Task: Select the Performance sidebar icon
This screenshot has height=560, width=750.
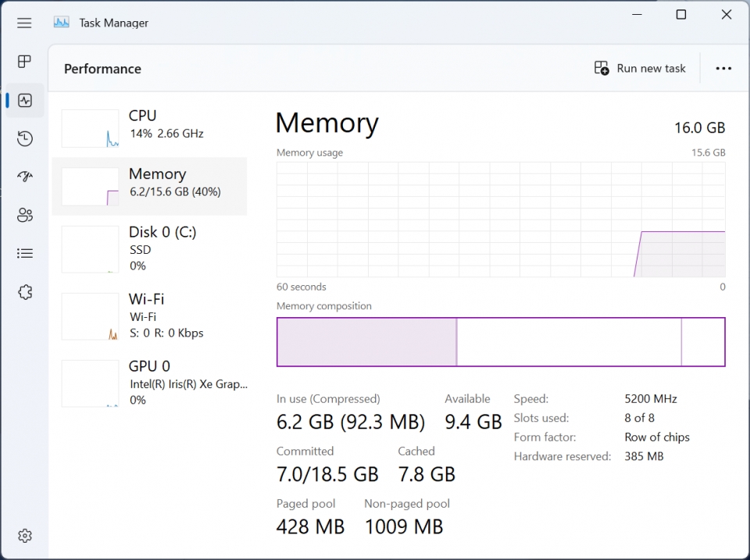Action: click(x=25, y=101)
